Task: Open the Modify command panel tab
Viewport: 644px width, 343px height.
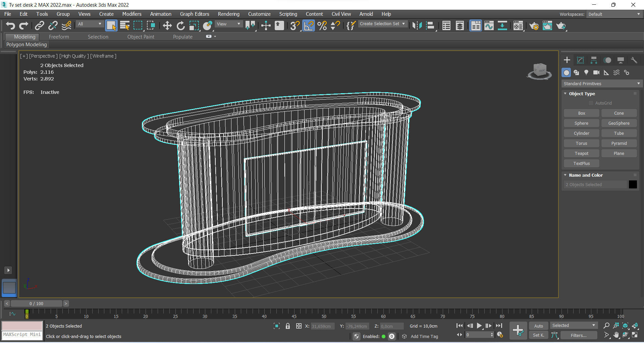Action: coord(580,60)
